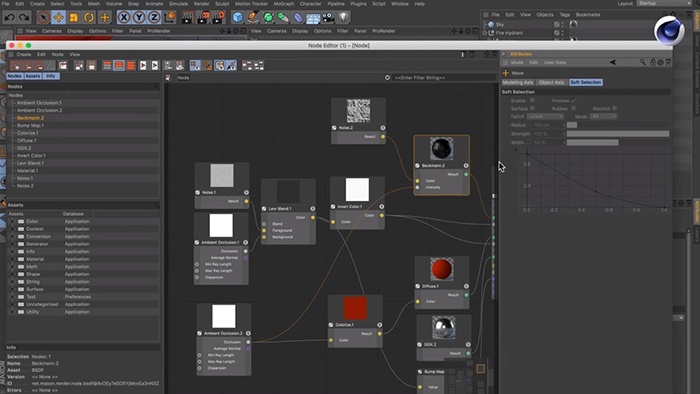Open the Render menu
The width and height of the screenshot is (700, 394).
[201, 4]
